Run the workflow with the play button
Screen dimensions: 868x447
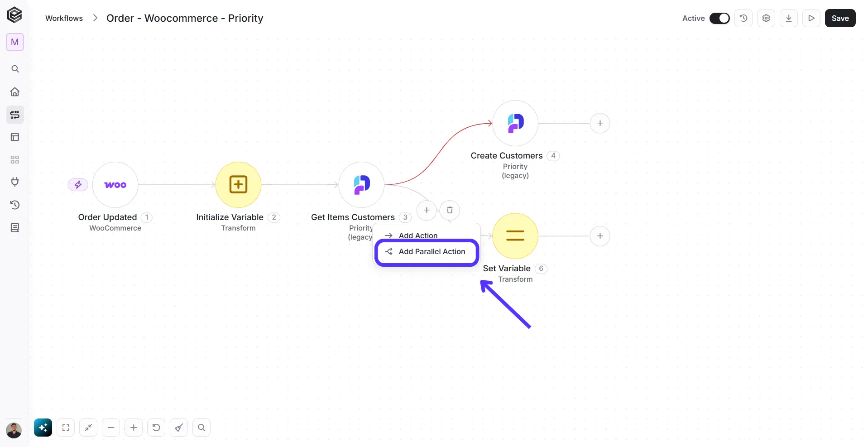click(x=811, y=18)
